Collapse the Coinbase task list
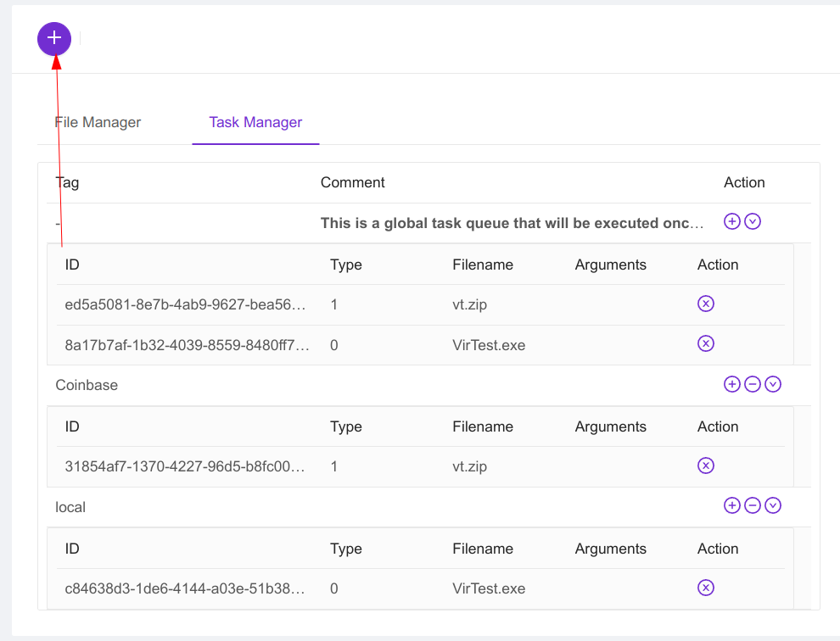840x641 pixels. (772, 384)
